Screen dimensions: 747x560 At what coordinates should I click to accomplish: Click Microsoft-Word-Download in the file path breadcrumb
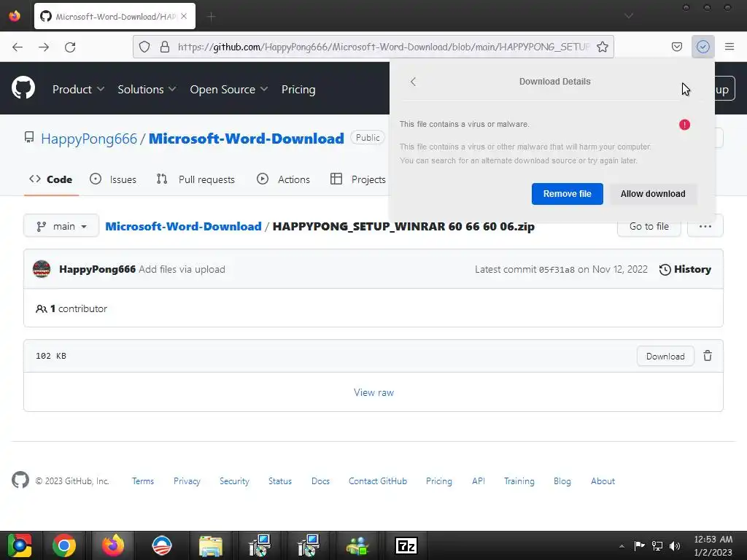(x=183, y=226)
